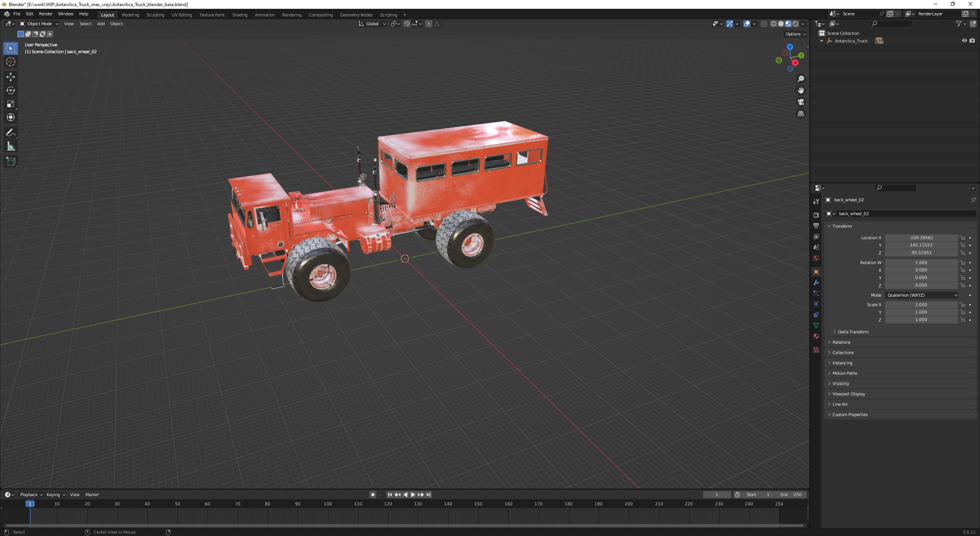980x536 pixels.
Task: Open the Output properties tab
Action: click(816, 226)
